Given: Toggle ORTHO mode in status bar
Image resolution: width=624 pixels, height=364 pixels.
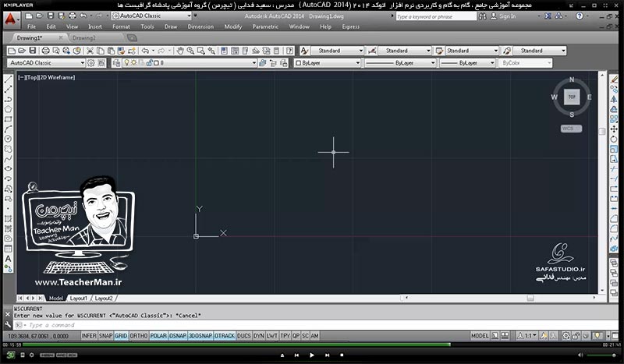Looking at the screenshot, I should [139, 336].
